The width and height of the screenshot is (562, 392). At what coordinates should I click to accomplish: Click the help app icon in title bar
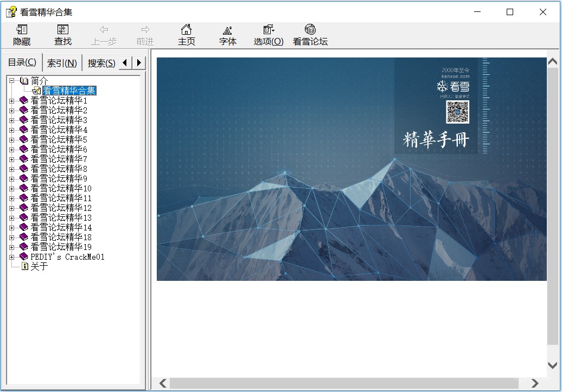[11, 12]
